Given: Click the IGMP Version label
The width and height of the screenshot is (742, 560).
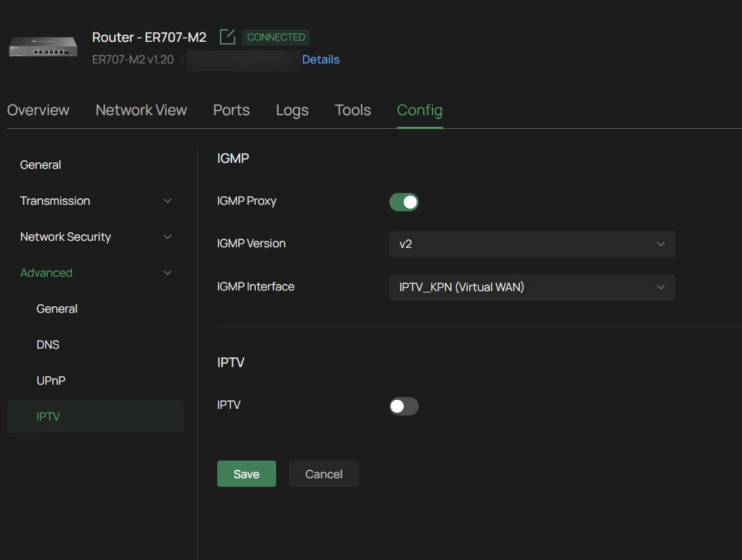Looking at the screenshot, I should (251, 243).
